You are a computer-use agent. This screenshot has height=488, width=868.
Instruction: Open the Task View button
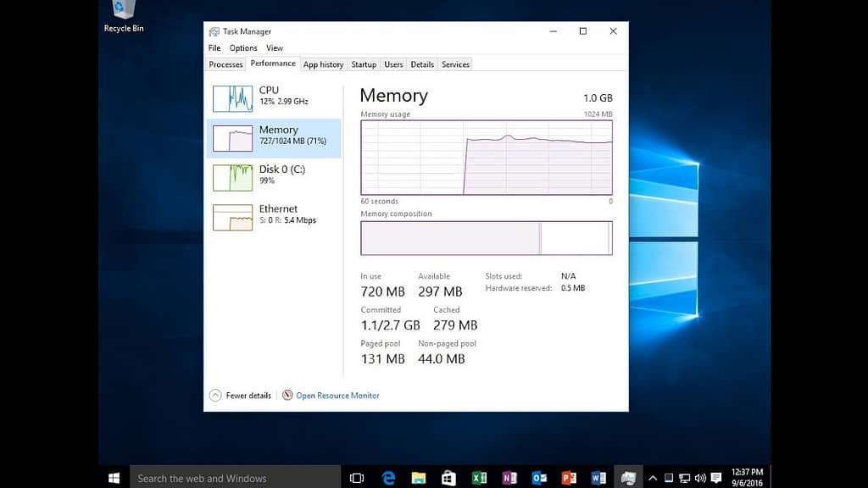[356, 478]
